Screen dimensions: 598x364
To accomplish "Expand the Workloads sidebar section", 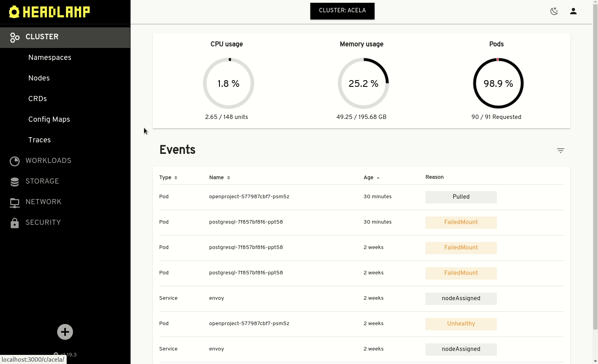I will (x=48, y=161).
